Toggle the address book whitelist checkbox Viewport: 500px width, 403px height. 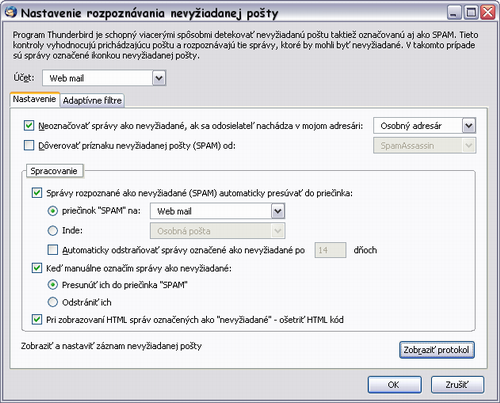(x=29, y=126)
